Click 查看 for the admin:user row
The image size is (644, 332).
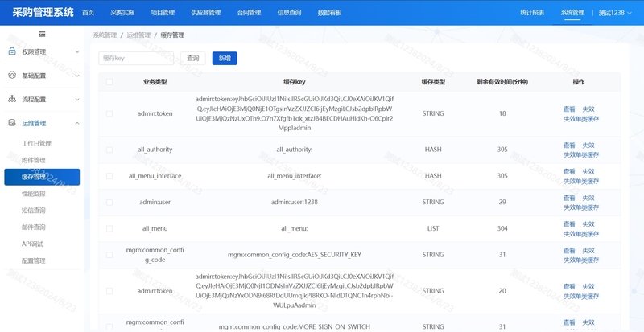click(569, 198)
